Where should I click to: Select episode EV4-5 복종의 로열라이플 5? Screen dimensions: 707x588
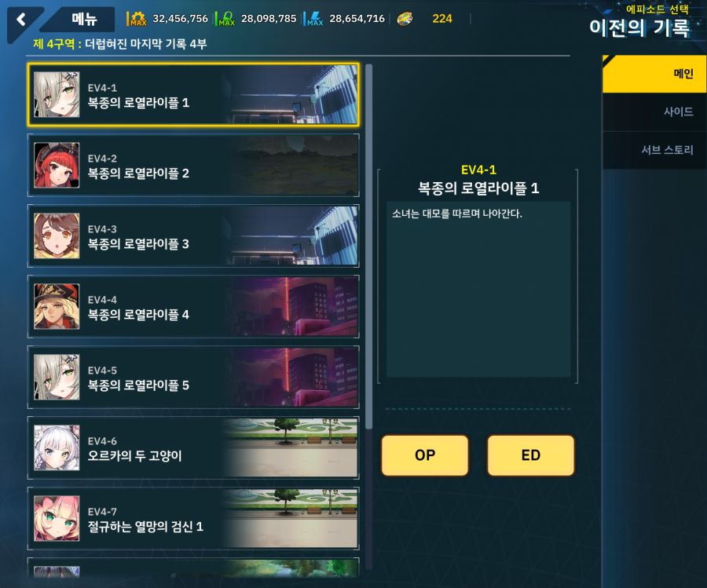[x=193, y=378]
